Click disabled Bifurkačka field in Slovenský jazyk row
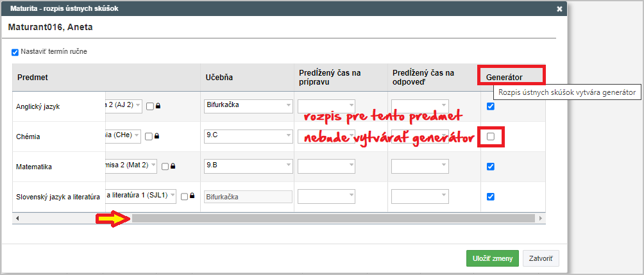Image resolution: width=644 pixels, height=275 pixels. (248, 197)
